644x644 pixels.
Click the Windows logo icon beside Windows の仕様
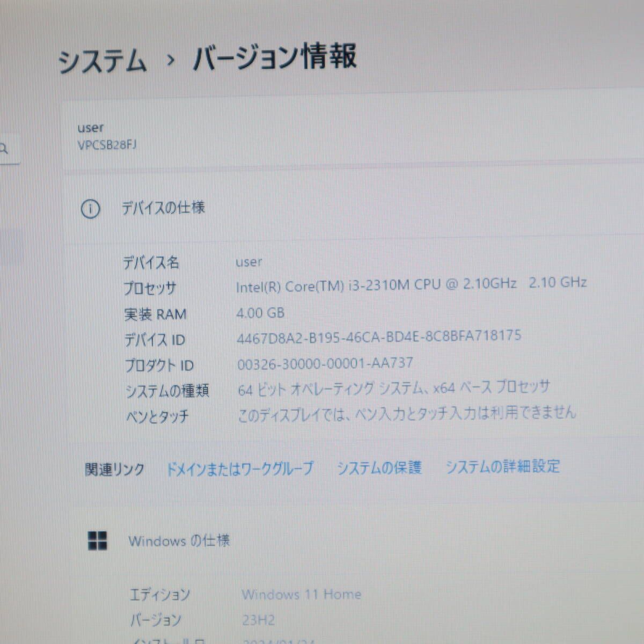coord(98,541)
